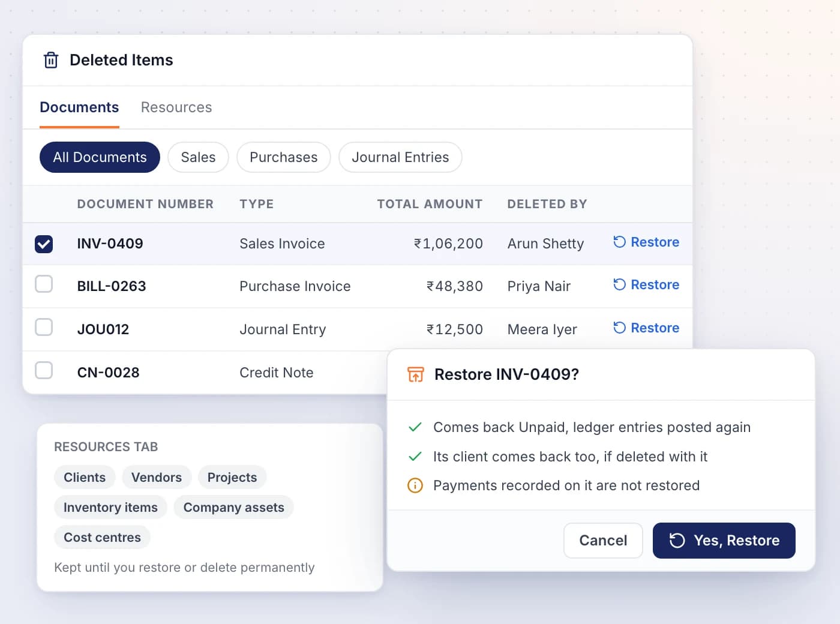840x624 pixels.
Task: Select the JOU012 row checkbox
Action: pos(44,327)
